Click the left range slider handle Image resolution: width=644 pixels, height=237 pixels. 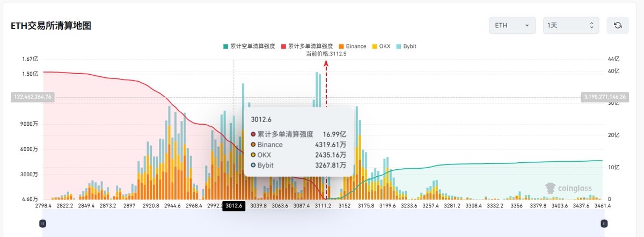tap(43, 223)
